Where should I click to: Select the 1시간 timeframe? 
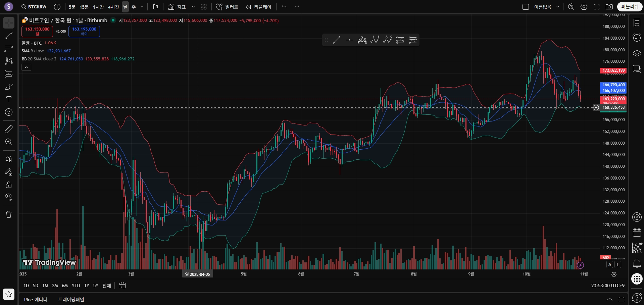[x=98, y=7]
